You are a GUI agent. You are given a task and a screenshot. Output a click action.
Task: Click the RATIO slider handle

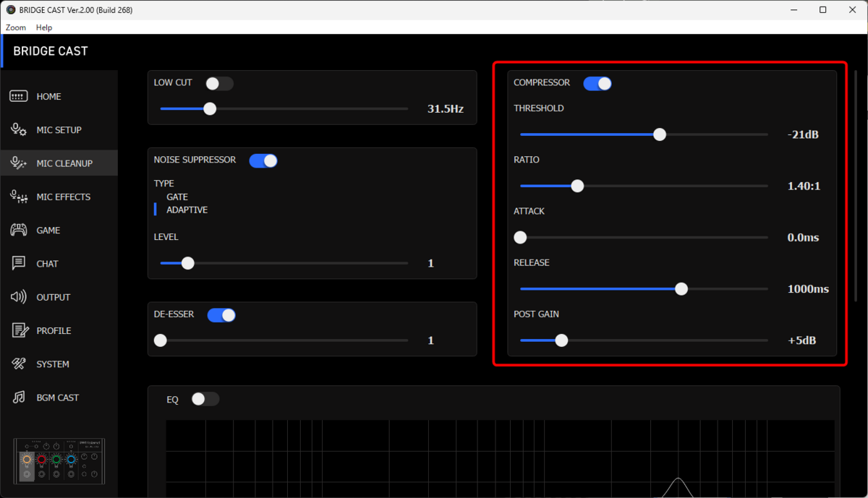pos(577,186)
